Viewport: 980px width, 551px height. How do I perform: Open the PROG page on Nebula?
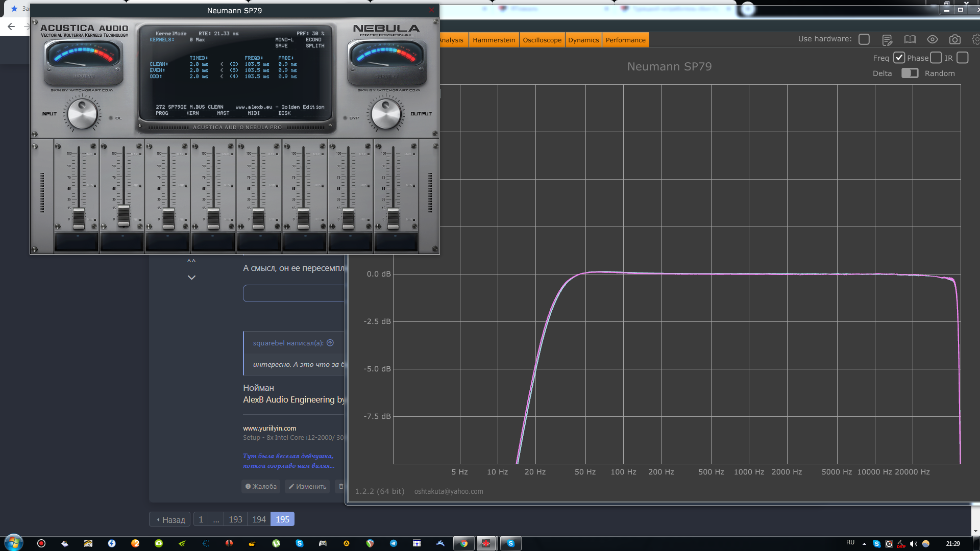pos(162,113)
